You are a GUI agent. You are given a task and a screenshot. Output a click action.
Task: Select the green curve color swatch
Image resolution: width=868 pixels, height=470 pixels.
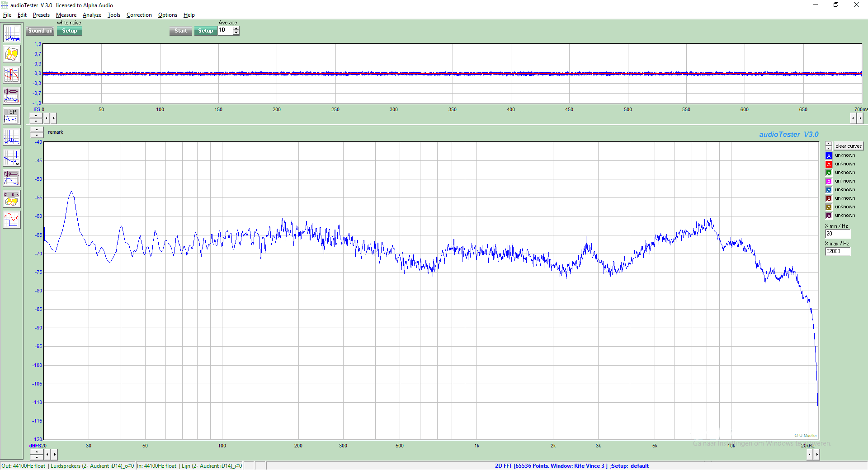[x=829, y=173]
